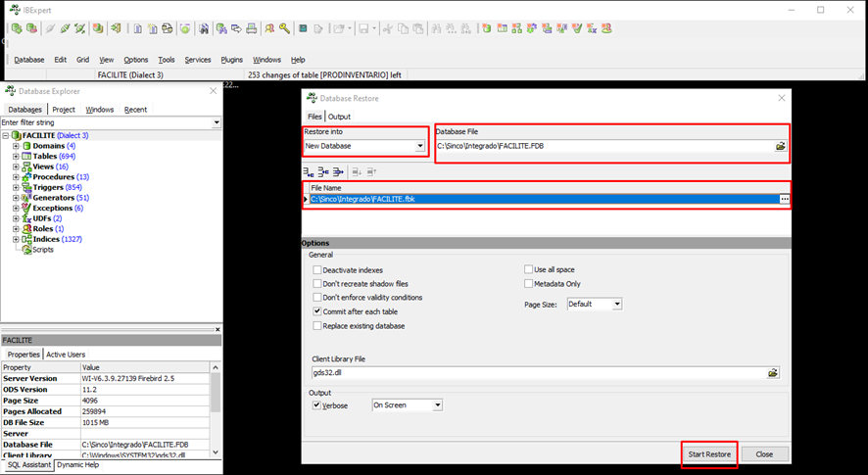Open the Services menu
This screenshot has height=475, width=868.
tap(198, 60)
